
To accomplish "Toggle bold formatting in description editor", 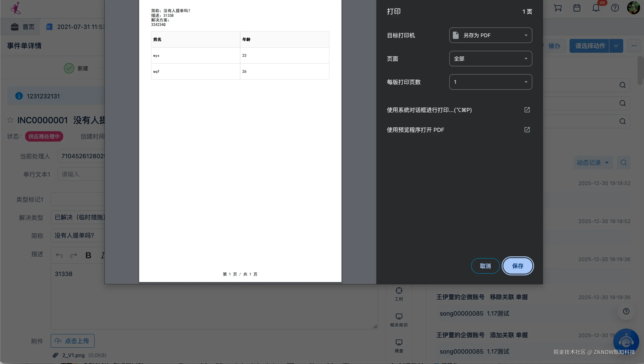I will point(88,255).
